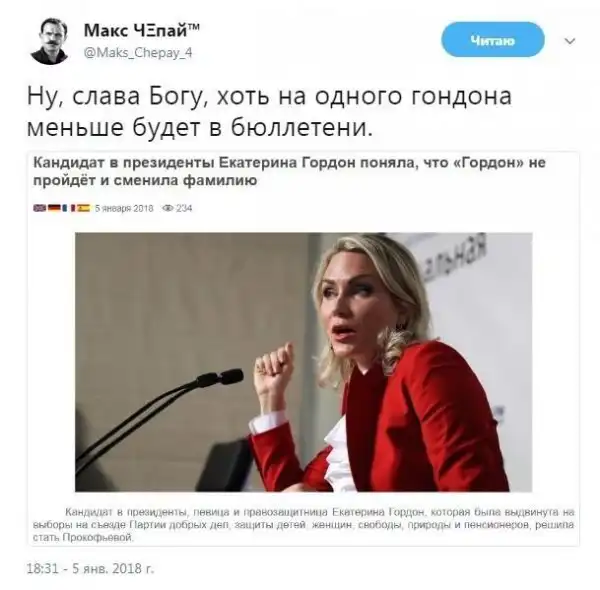Click the tweet timestamp 18:31 - 5 янв. 2018

90,569
